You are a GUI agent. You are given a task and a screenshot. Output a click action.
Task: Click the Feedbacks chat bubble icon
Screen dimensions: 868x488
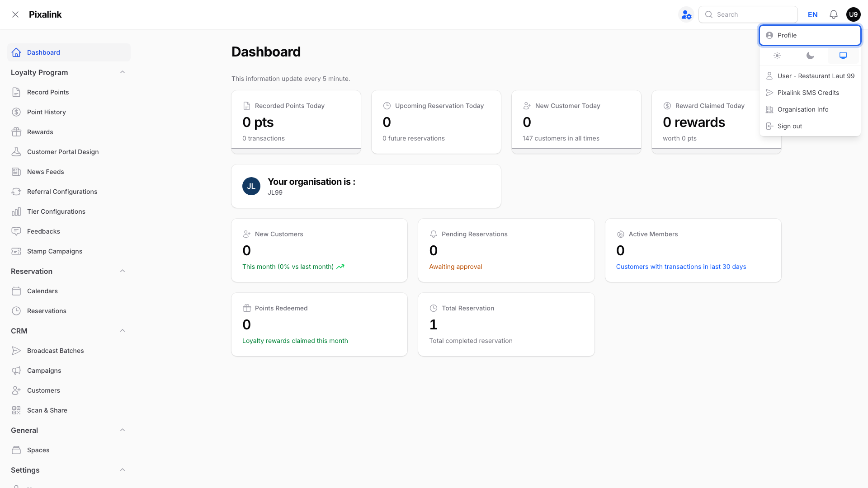coord(16,231)
